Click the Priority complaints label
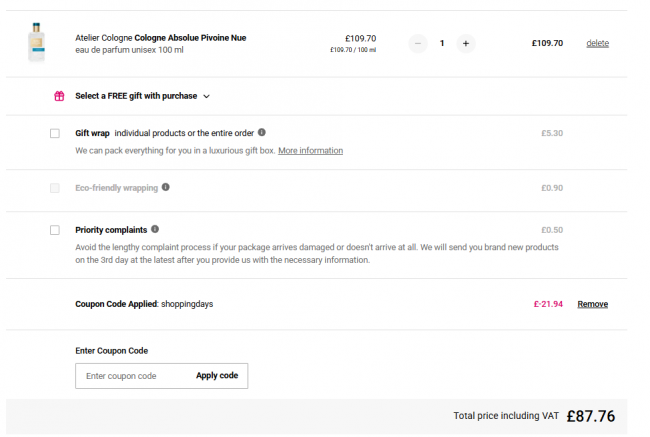This screenshot has height=437, width=650. tap(111, 230)
